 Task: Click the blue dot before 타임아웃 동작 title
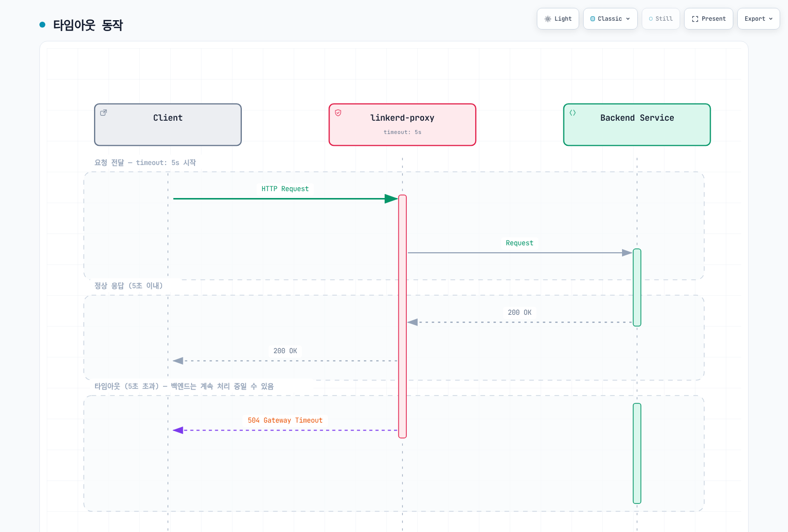42,25
